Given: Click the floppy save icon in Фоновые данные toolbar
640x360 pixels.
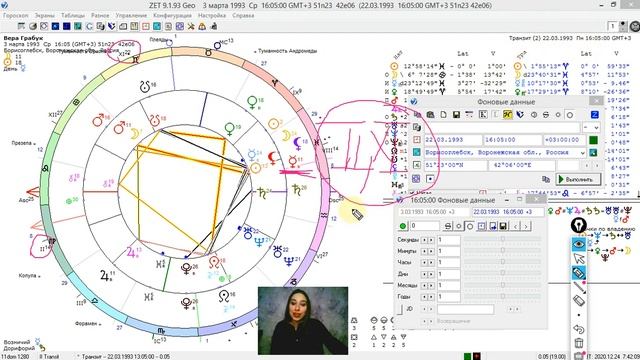Looking at the screenshot, I should (x=456, y=115).
